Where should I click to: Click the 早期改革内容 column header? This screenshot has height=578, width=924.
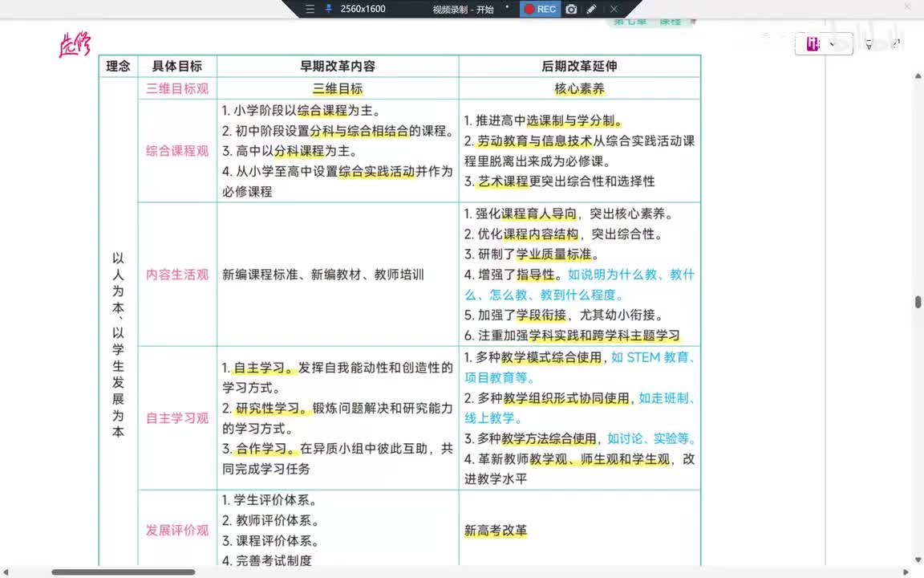[x=338, y=66]
